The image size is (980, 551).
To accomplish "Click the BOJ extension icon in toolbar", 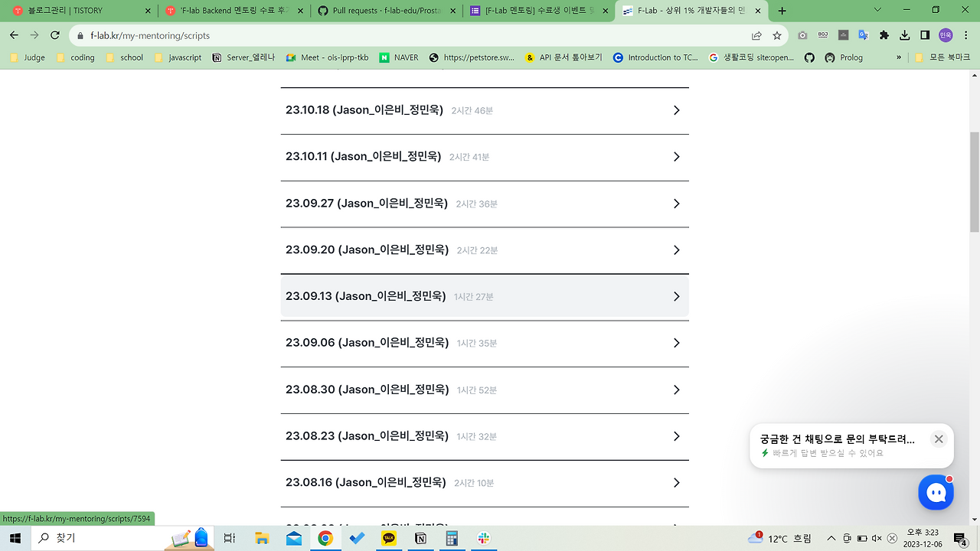I will (x=823, y=35).
